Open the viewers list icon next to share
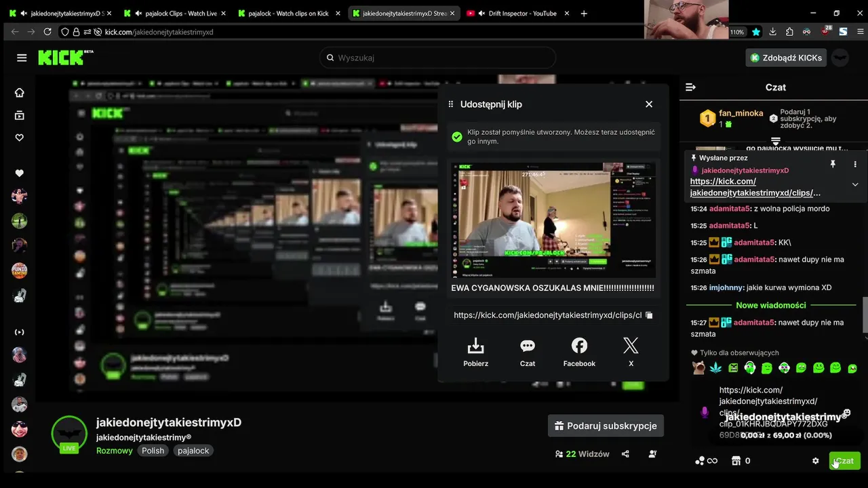Viewport: 868px width, 488px height. (652, 454)
